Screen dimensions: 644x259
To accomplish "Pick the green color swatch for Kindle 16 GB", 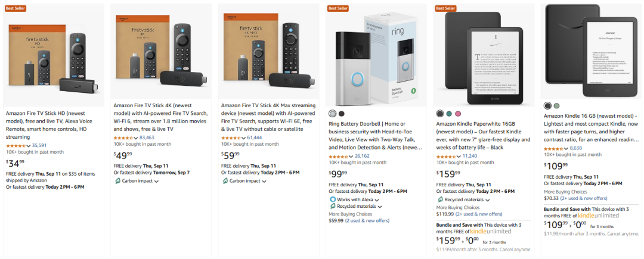I will pyautogui.click(x=556, y=106).
